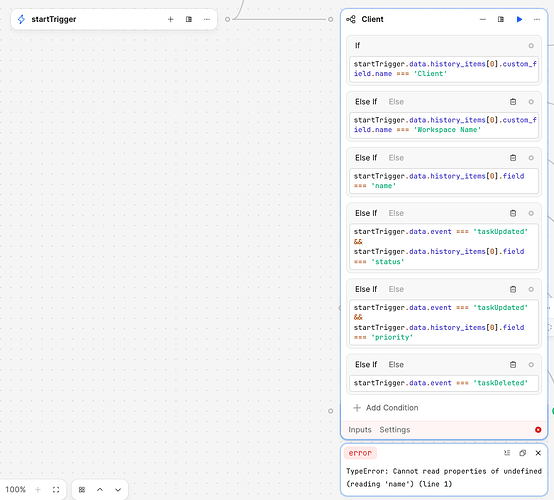Select the TypeError message text
The height and width of the screenshot is (500, 554).
click(444, 477)
